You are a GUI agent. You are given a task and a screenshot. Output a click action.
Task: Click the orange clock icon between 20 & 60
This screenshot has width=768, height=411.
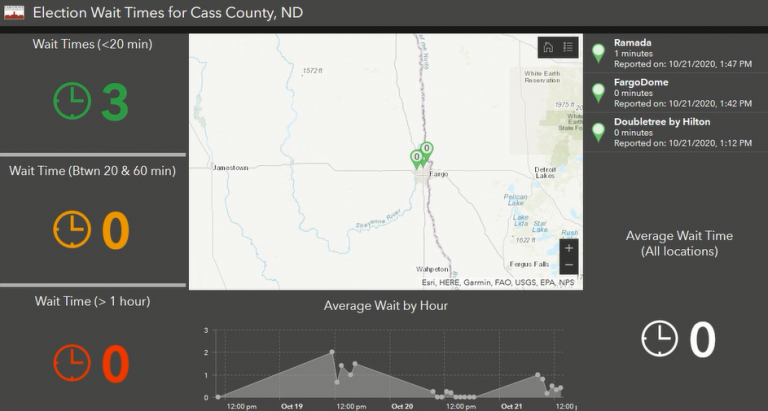tap(72, 229)
